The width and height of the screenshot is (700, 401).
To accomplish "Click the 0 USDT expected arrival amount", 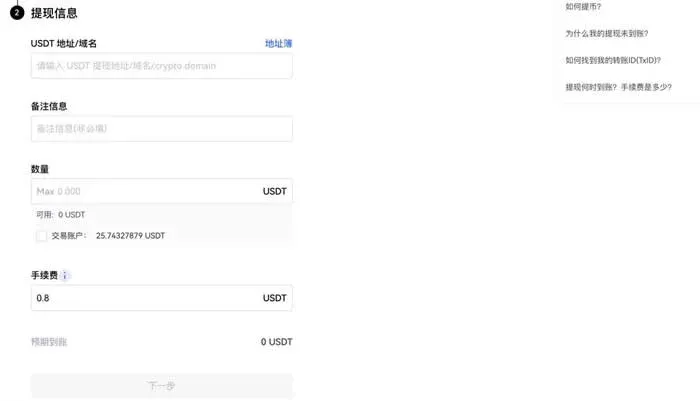I will (x=276, y=342).
